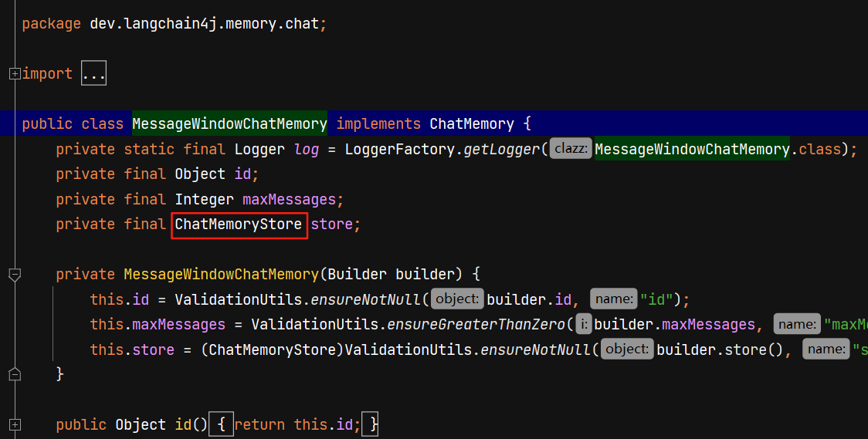Click MessageWindowChatMemory inside the getLogger argument

692,149
